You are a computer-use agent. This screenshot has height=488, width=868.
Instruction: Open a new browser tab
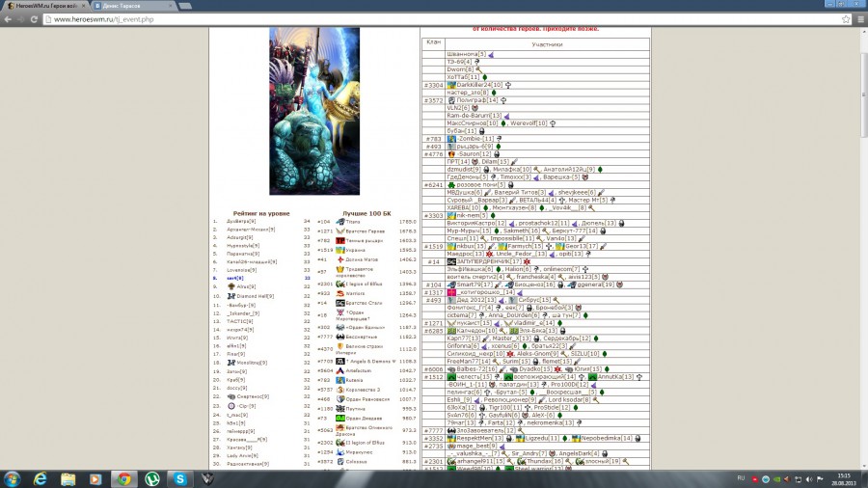(x=185, y=6)
